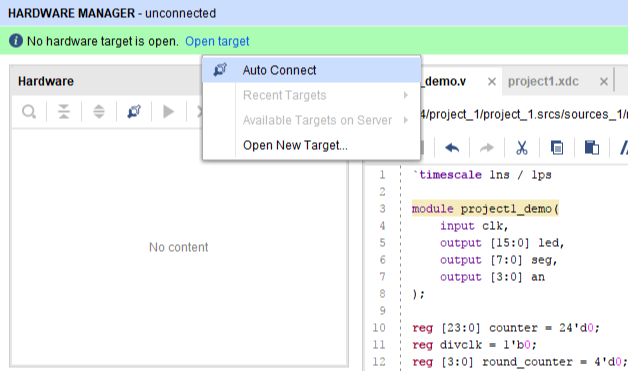
Task: Click line number 10 in the gutter
Action: pos(379,328)
